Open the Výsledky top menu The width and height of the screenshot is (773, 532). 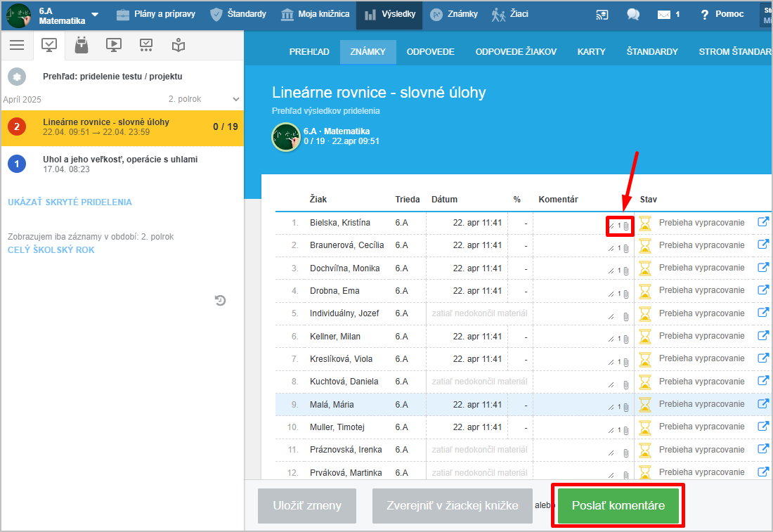pyautogui.click(x=389, y=14)
